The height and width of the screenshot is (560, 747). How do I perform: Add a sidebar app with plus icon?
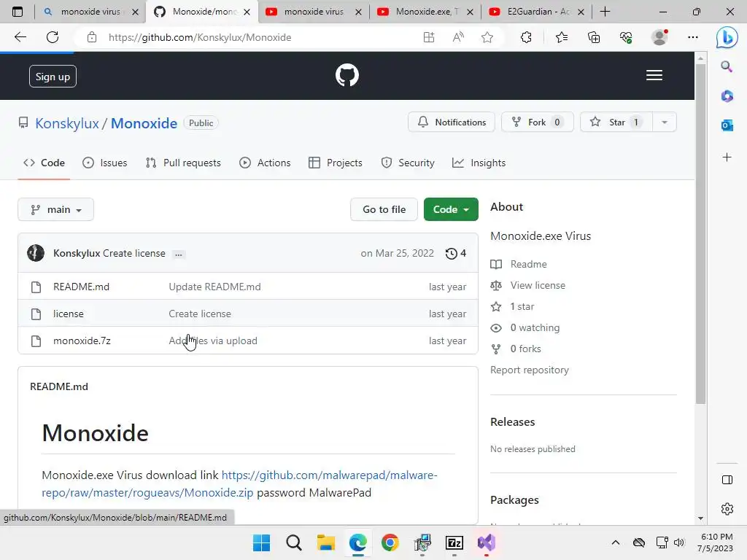point(727,157)
